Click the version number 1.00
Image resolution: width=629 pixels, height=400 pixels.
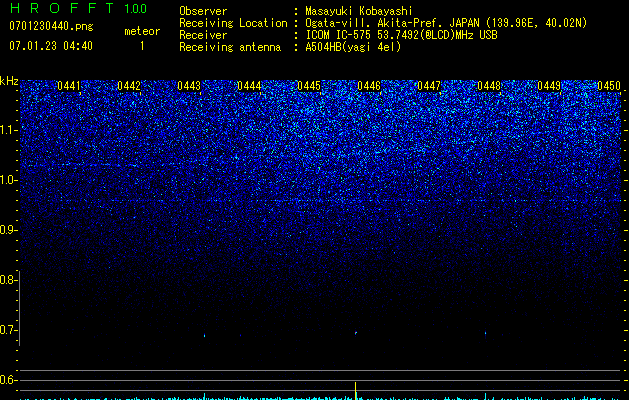[135, 9]
